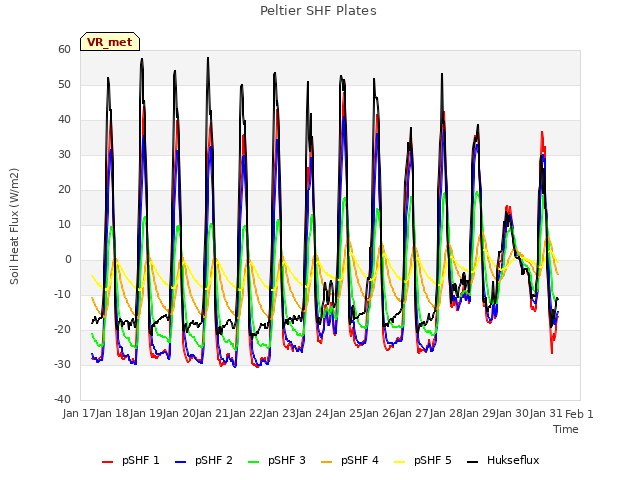Click the Jan 24 x-axis tick label
Screen dimensions: 640x480
tap(312, 414)
